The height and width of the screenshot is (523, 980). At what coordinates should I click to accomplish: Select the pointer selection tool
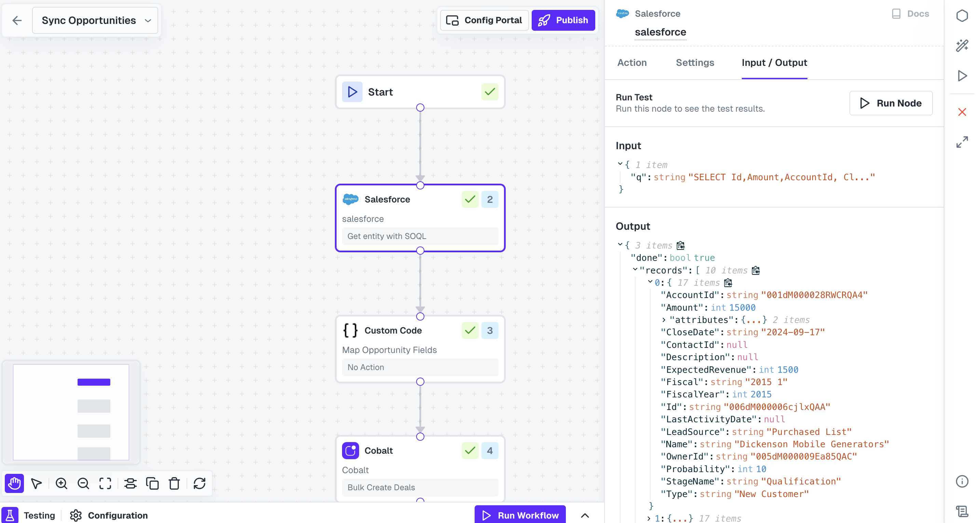click(37, 483)
